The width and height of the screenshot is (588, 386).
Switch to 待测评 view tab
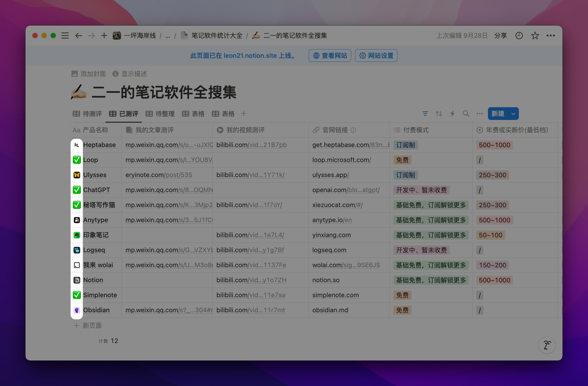(88, 114)
